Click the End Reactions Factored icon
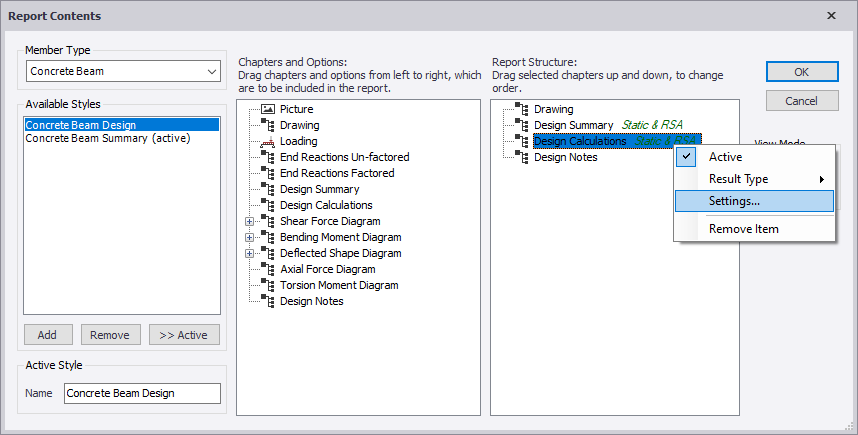 [x=267, y=173]
